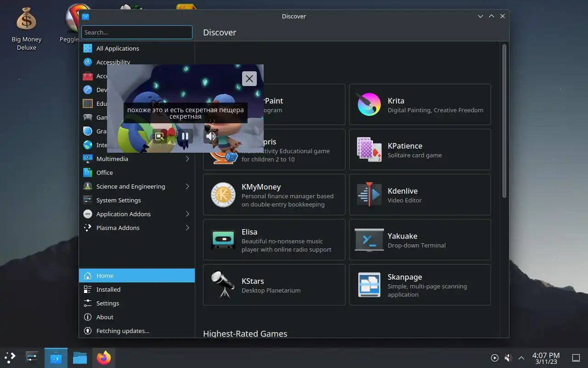
Task: Open the Krita application card
Action: (x=420, y=104)
